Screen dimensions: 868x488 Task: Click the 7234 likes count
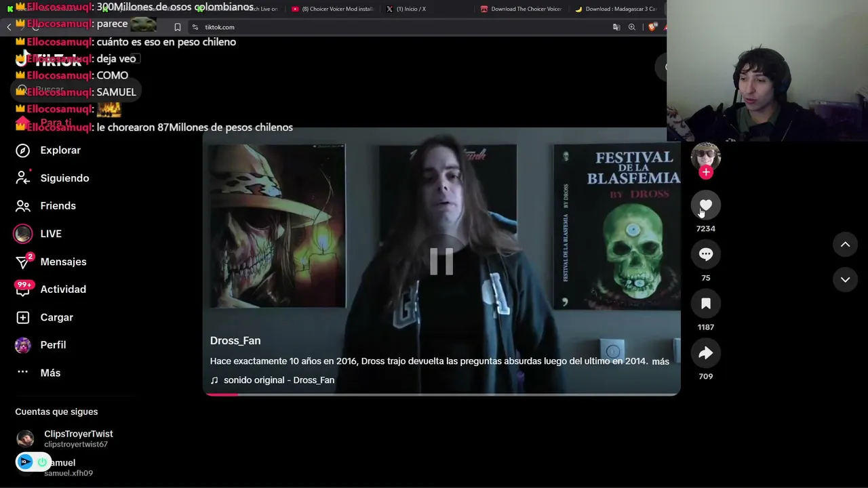coord(706,229)
